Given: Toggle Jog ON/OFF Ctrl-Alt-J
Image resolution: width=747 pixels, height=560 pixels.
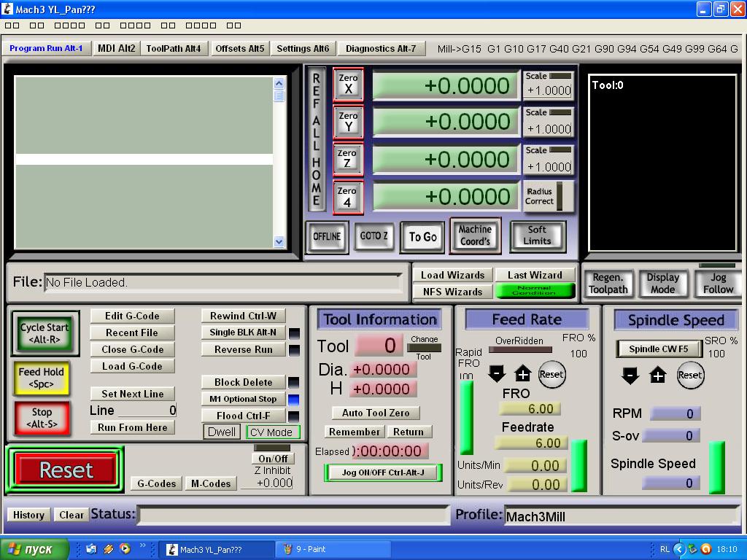Looking at the screenshot, I should (383, 472).
